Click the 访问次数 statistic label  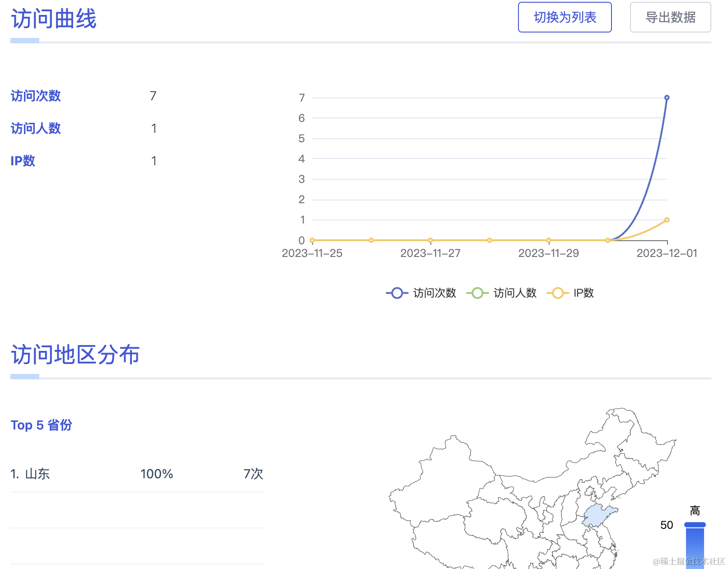pos(36,96)
